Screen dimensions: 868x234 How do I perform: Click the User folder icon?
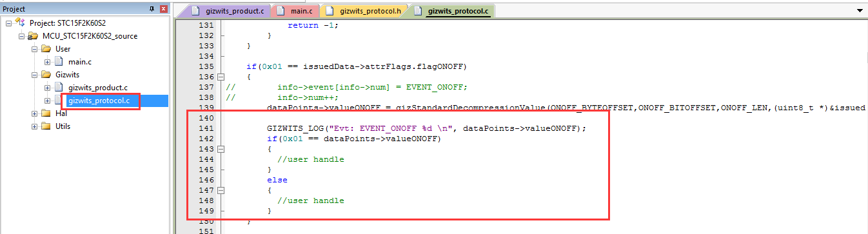point(46,48)
